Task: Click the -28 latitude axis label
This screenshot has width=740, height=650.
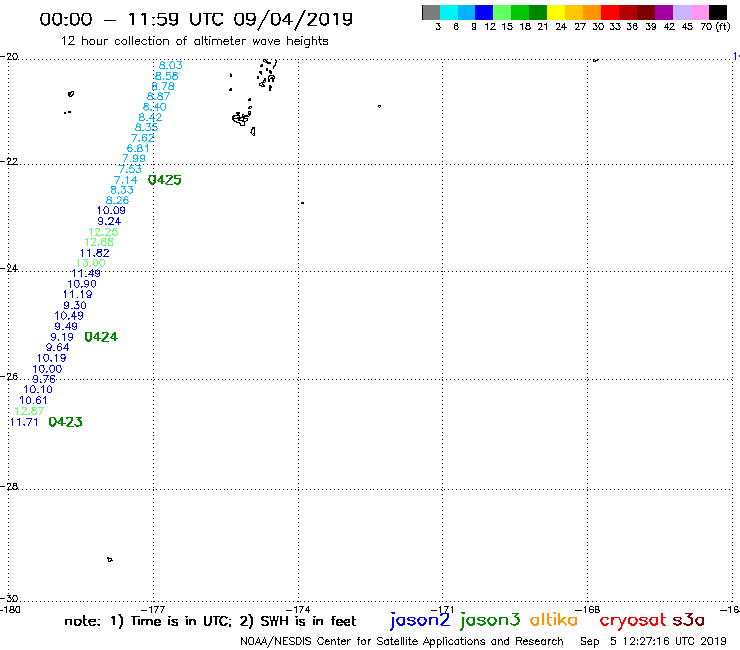Action: point(9,486)
